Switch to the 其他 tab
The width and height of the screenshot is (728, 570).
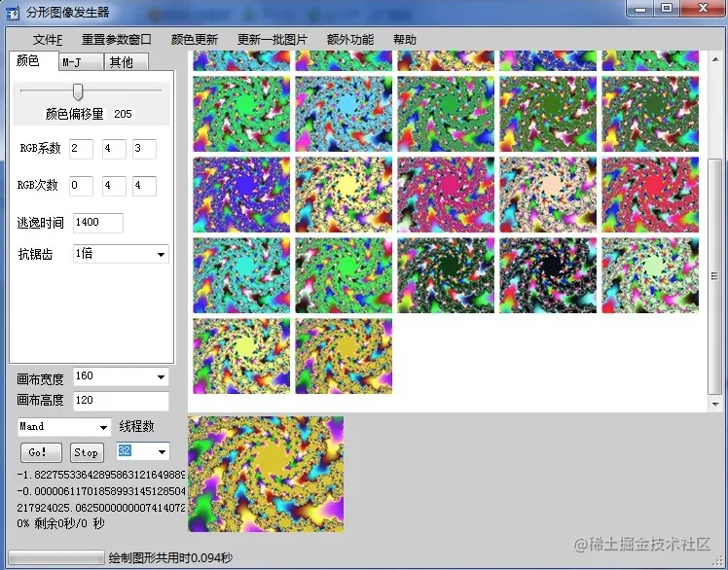click(x=127, y=62)
